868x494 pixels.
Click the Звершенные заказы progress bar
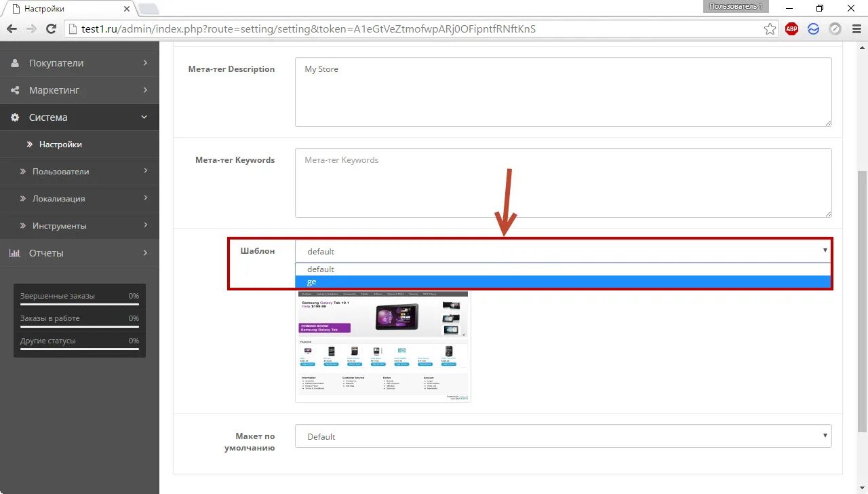tap(79, 305)
